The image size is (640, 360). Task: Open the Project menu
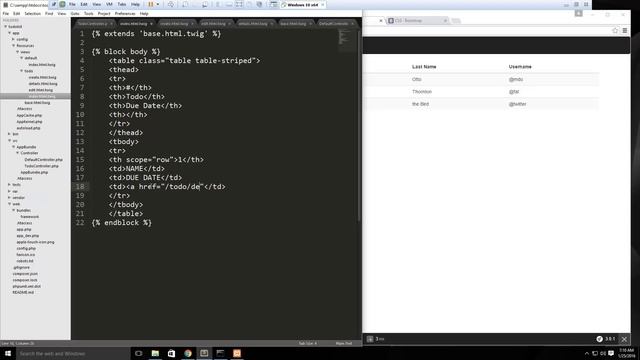[104, 13]
